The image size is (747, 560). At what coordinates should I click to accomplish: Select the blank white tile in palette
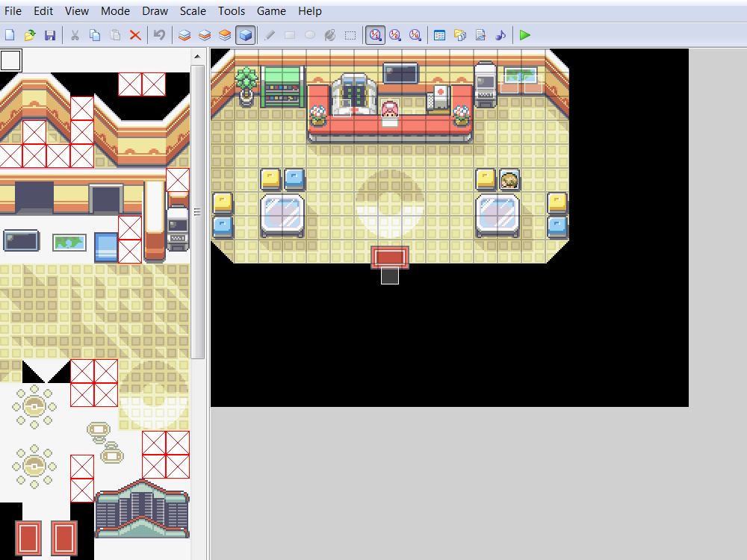pos(11,60)
